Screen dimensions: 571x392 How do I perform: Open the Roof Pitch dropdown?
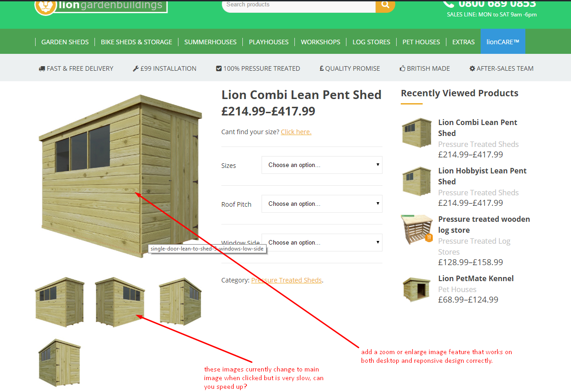[322, 204]
